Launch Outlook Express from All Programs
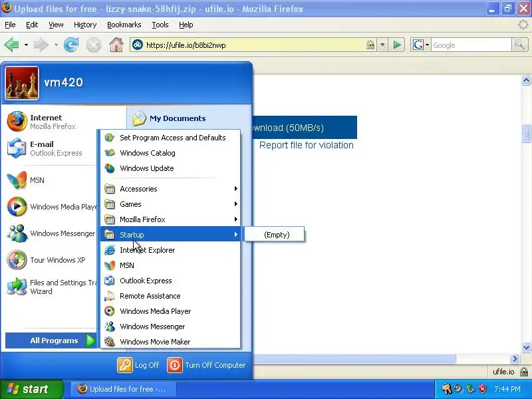Screen dimensions: 532x399 170,281
